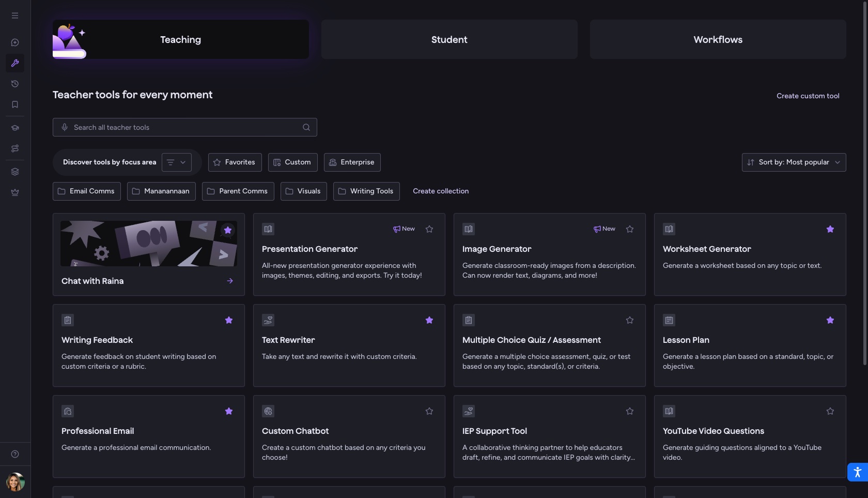Open the focus area filter dropdown
Screen dimensions: 868x498
click(177, 162)
